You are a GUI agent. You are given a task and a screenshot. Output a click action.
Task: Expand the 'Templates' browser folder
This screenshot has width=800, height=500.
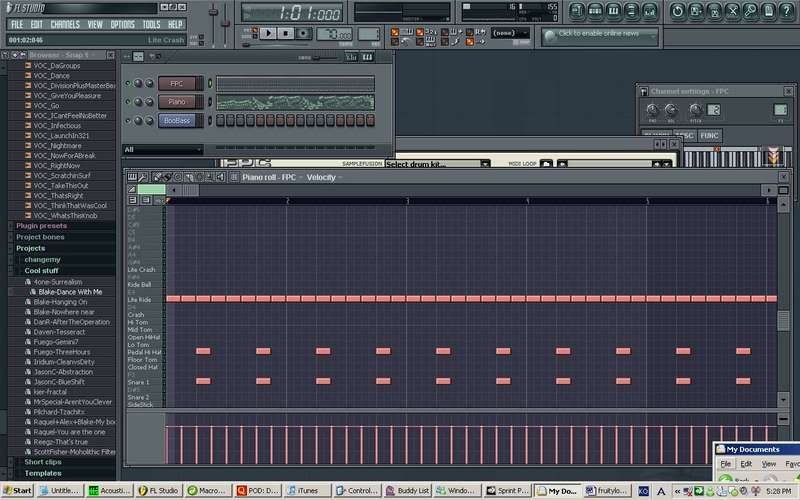(43, 473)
